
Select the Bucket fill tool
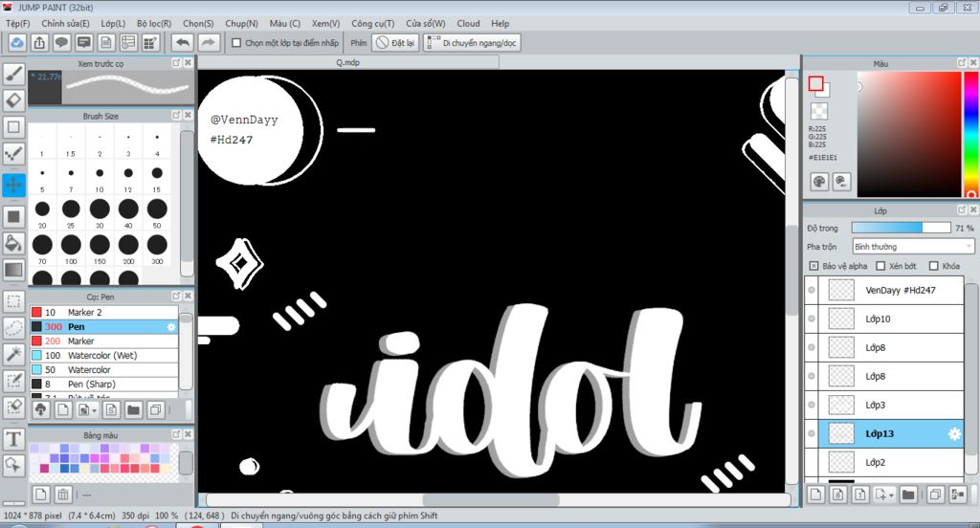pyautogui.click(x=13, y=243)
